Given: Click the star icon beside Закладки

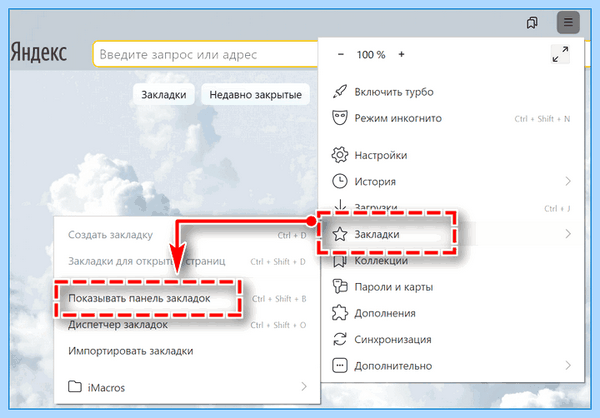Looking at the screenshot, I should [x=339, y=234].
